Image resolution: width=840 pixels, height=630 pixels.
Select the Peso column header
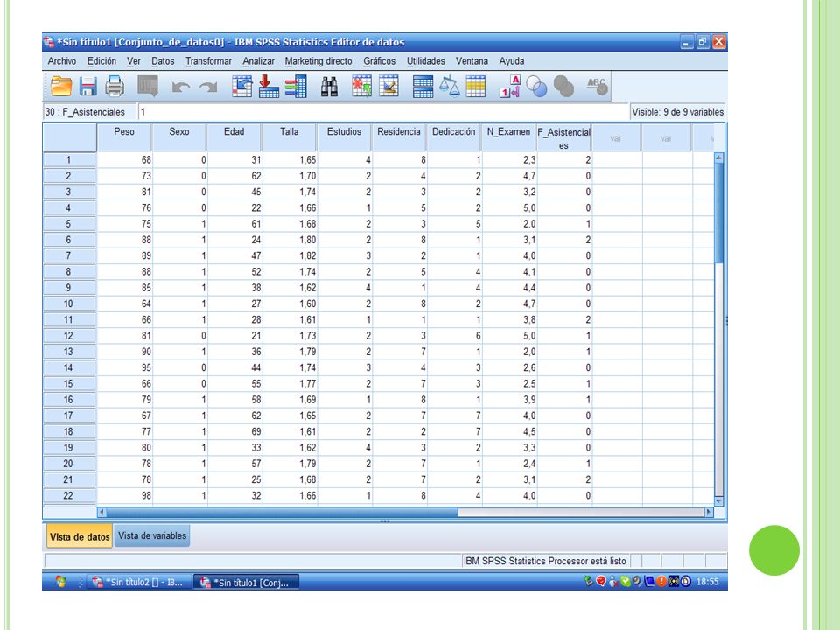123,137
